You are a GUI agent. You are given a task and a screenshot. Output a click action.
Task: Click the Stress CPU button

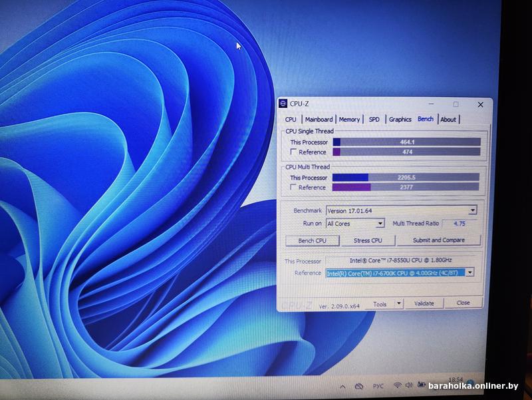point(368,240)
